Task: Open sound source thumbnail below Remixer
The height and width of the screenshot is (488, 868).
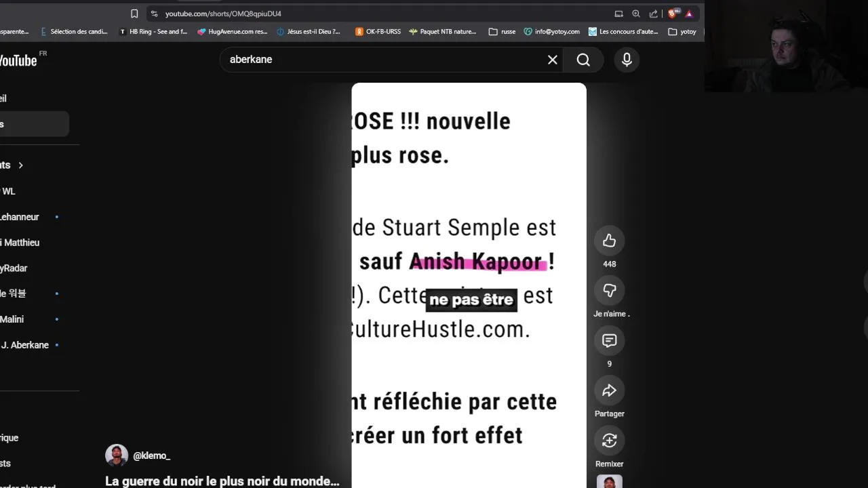Action: (609, 482)
